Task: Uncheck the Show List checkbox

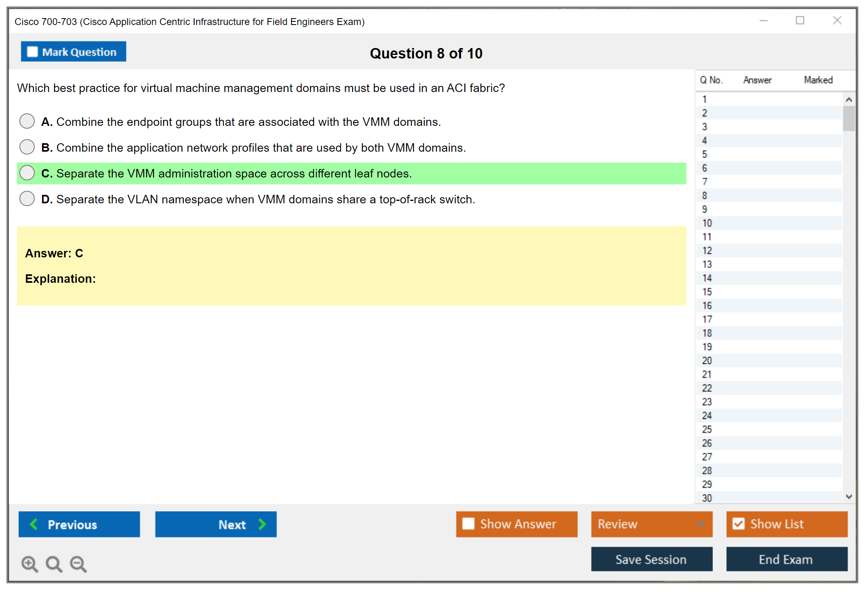Action: point(738,524)
